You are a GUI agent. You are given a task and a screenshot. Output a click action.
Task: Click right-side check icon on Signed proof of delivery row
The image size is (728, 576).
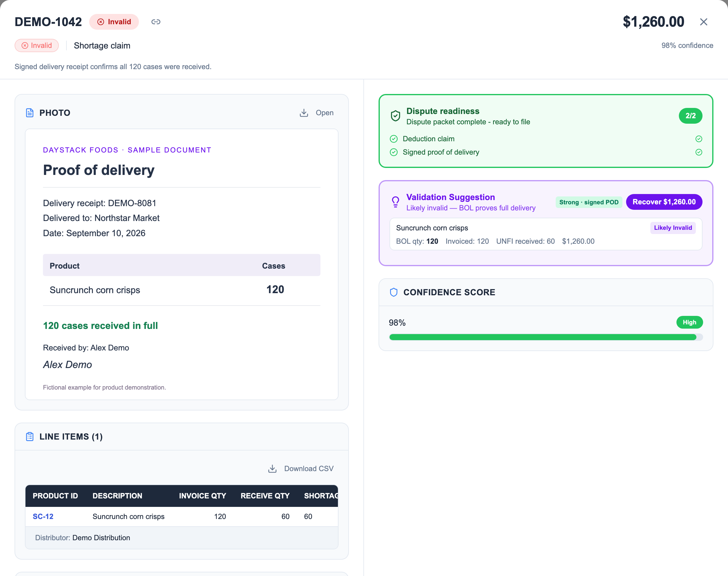click(x=699, y=152)
